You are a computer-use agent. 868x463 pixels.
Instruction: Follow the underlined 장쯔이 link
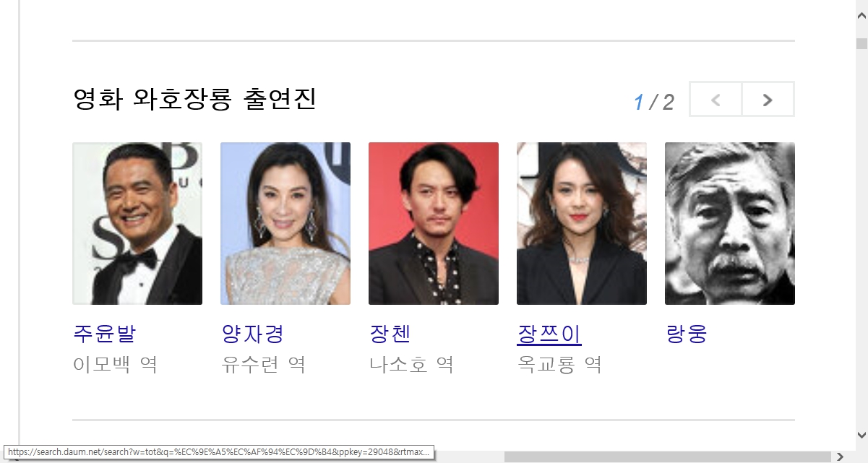click(549, 334)
